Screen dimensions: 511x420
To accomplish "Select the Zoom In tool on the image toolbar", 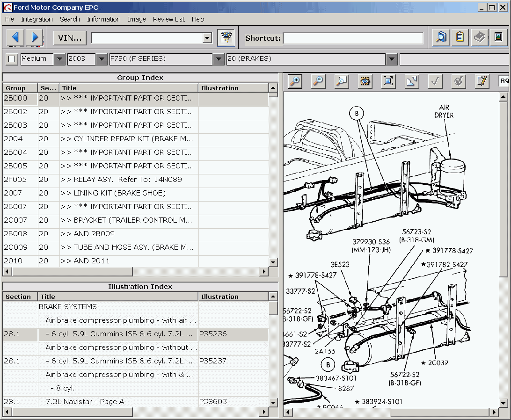I will (295, 81).
